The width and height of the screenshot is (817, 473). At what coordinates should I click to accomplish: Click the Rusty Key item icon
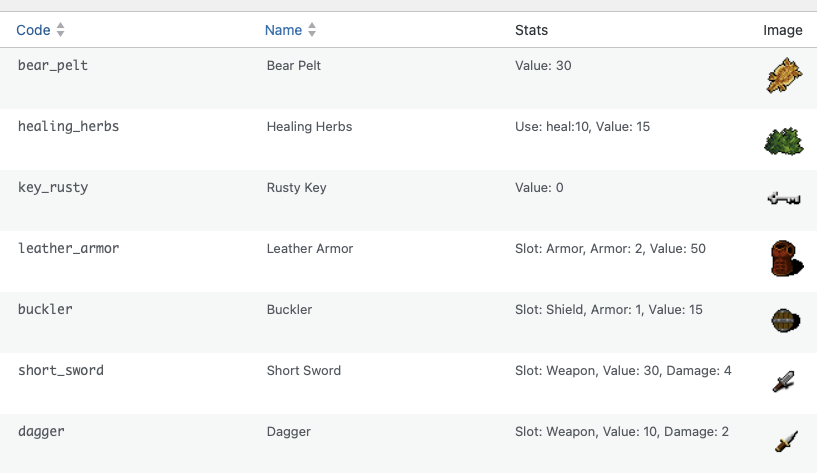(782, 199)
